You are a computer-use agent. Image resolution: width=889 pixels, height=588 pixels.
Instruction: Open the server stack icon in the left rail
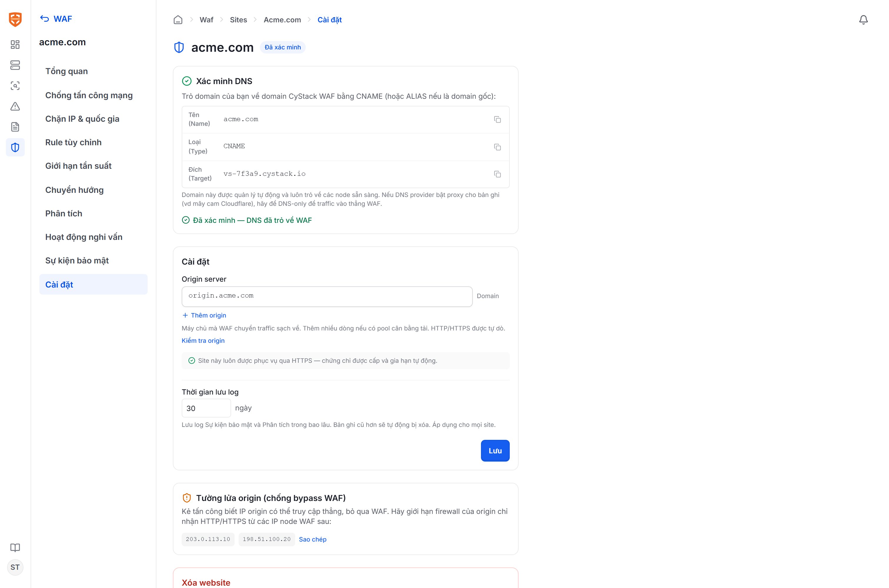point(15,65)
